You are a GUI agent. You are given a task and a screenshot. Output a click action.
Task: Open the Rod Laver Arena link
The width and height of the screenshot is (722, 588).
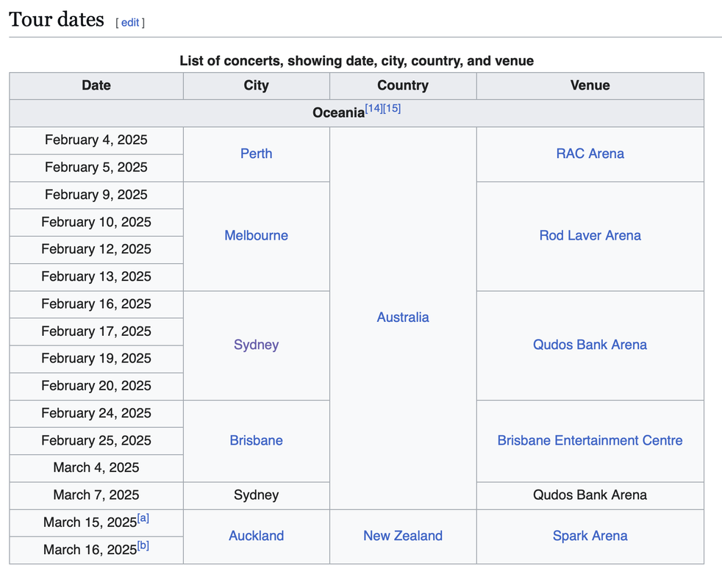coord(590,235)
